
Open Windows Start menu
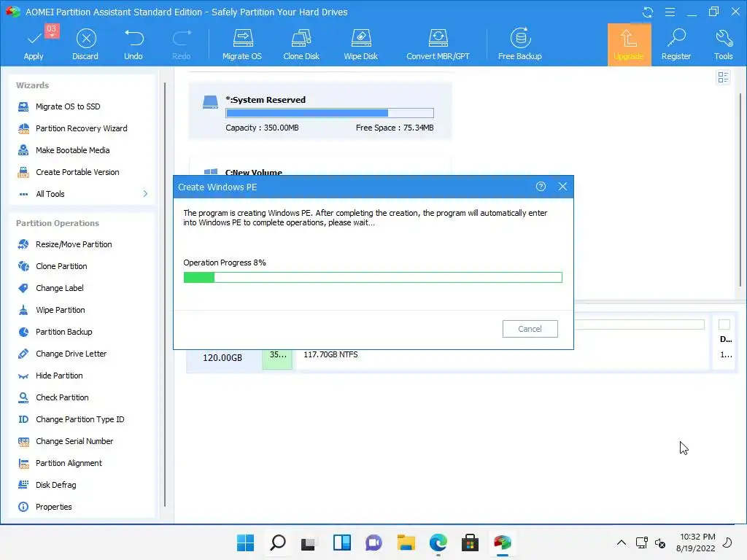(x=246, y=542)
